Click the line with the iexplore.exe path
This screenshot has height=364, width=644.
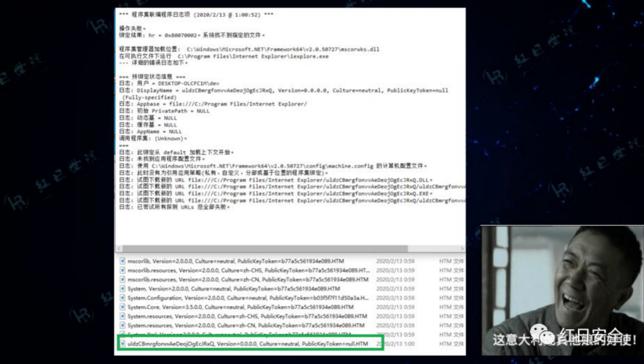tap(224, 56)
